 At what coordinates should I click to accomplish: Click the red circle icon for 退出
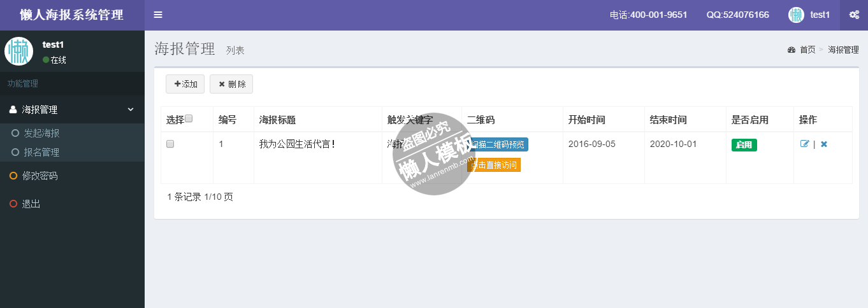[13, 204]
